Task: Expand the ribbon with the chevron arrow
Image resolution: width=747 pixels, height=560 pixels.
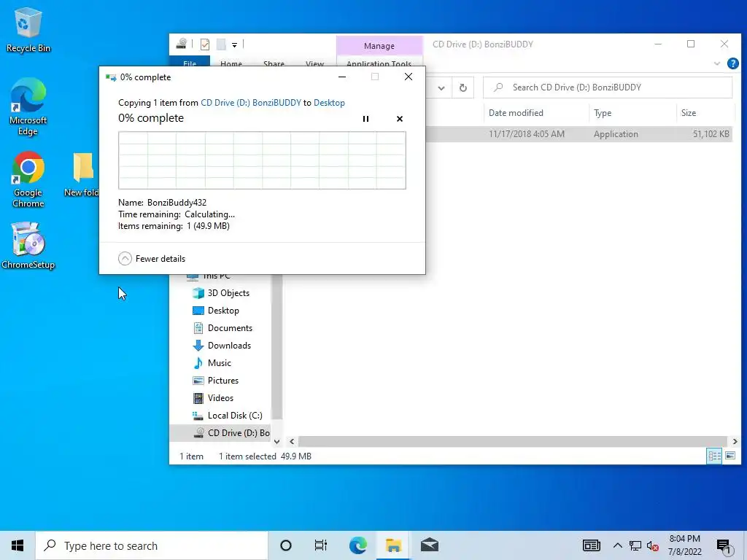Action: pyautogui.click(x=716, y=63)
